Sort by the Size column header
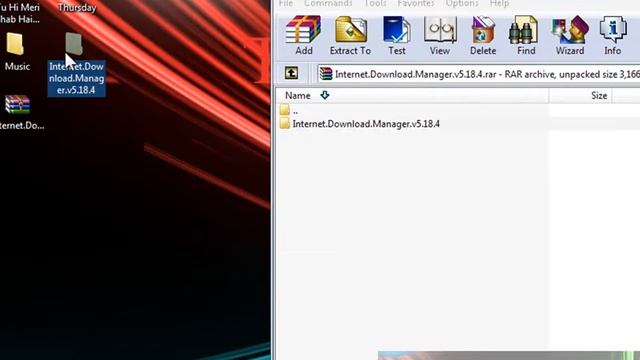This screenshot has width=640, height=360. pyautogui.click(x=580, y=96)
